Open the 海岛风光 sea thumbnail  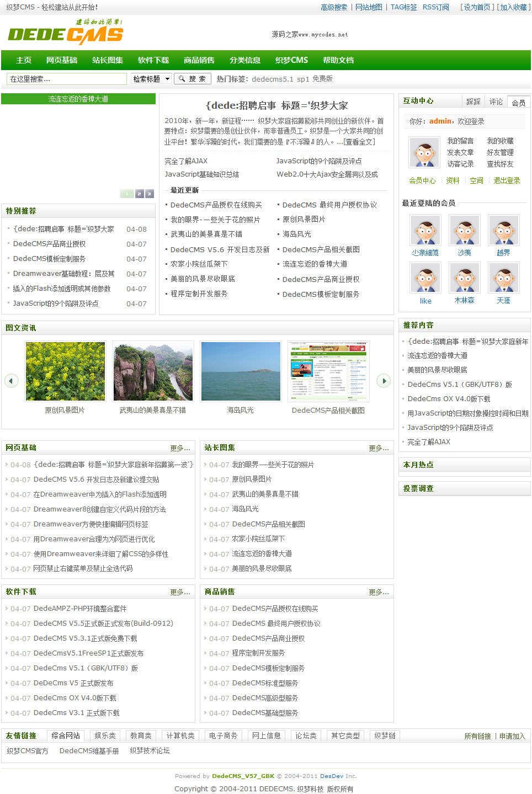[241, 371]
